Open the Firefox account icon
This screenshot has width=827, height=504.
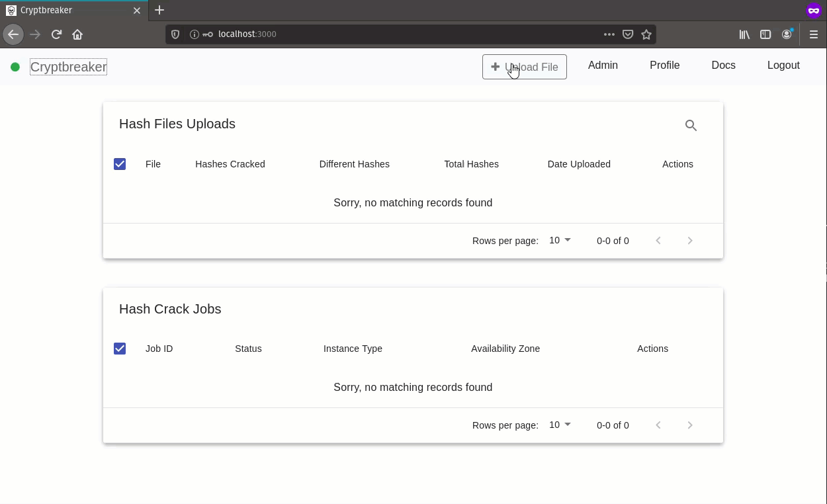click(x=787, y=34)
